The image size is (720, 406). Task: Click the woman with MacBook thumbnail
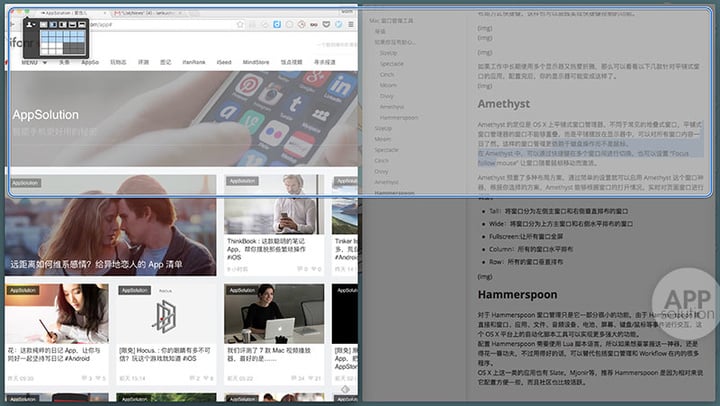pos(274,314)
